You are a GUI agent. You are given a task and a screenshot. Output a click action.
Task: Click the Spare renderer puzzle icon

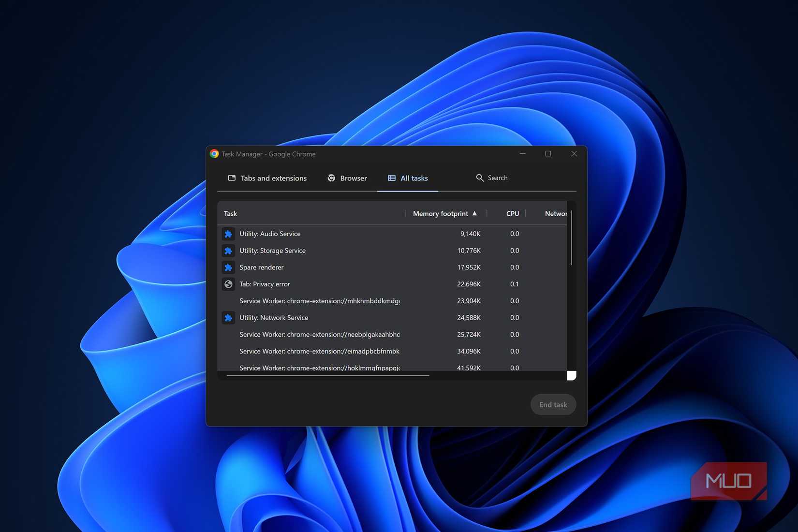(228, 267)
